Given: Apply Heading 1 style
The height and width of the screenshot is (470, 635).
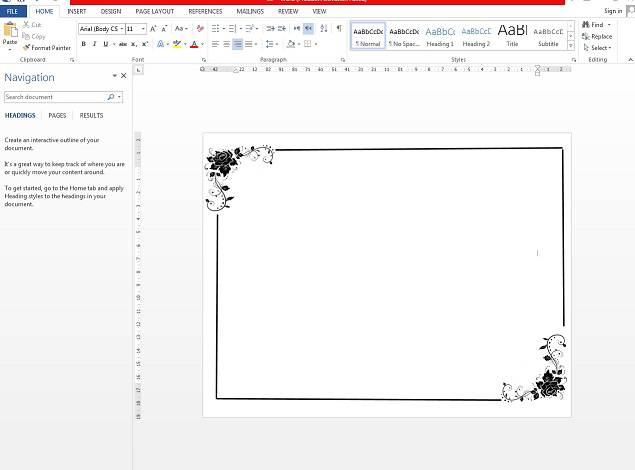Looking at the screenshot, I should tap(440, 36).
